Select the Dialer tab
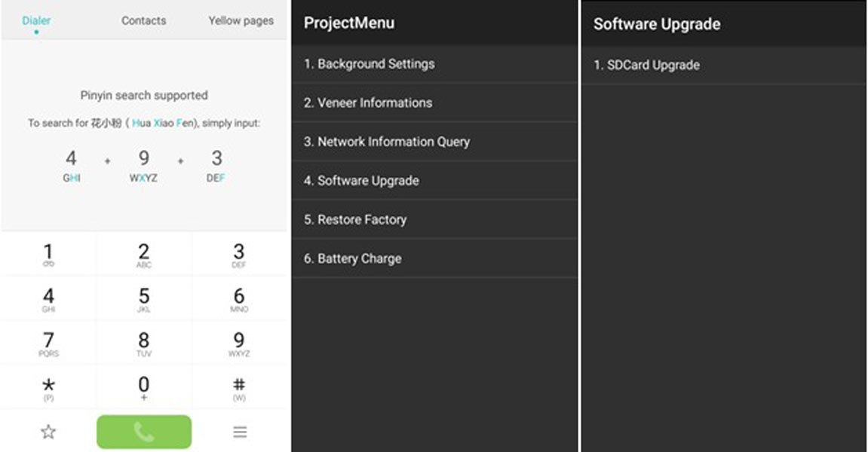Image resolution: width=868 pixels, height=452 pixels. coord(36,21)
